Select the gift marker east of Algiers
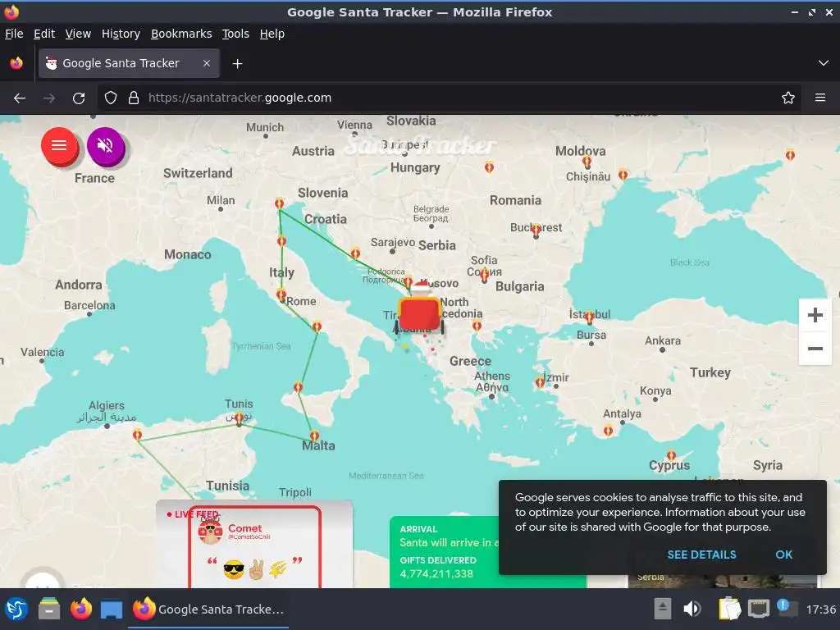Viewport: 840px width, 630px height. click(137, 434)
